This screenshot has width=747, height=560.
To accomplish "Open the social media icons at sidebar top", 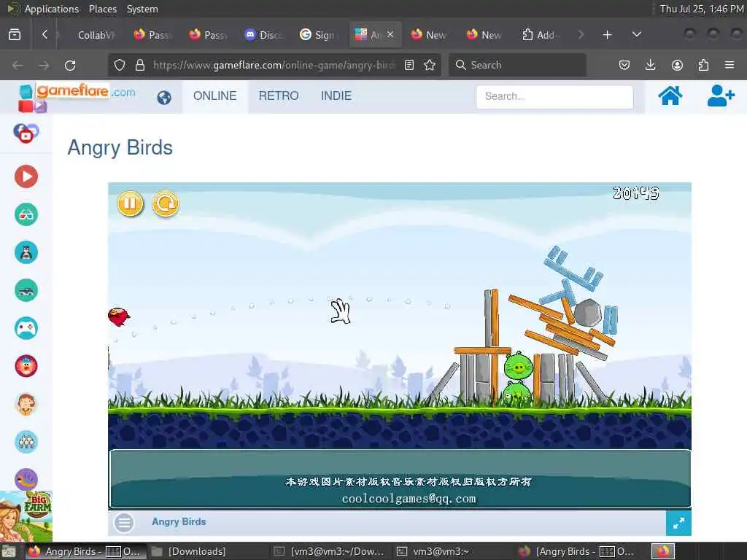I will click(x=26, y=133).
